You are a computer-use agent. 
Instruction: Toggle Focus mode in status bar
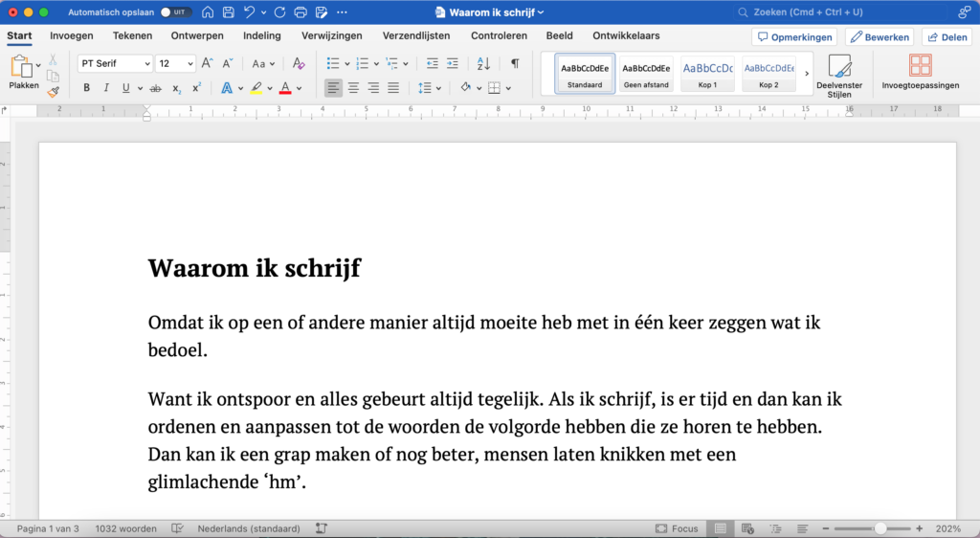pos(677,528)
